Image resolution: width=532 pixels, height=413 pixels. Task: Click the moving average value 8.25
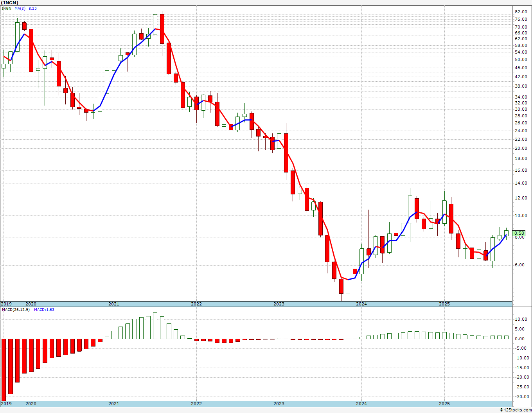pyautogui.click(x=32, y=8)
